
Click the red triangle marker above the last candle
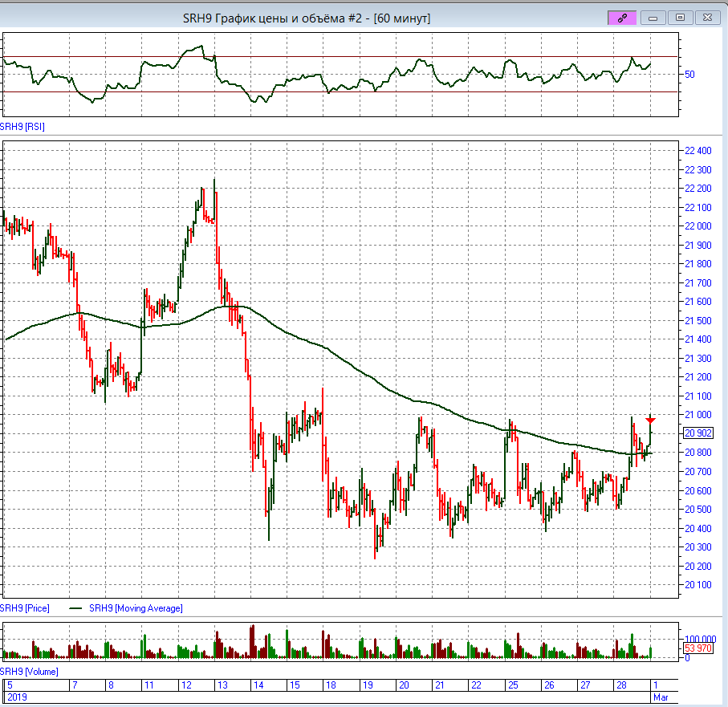tap(651, 421)
